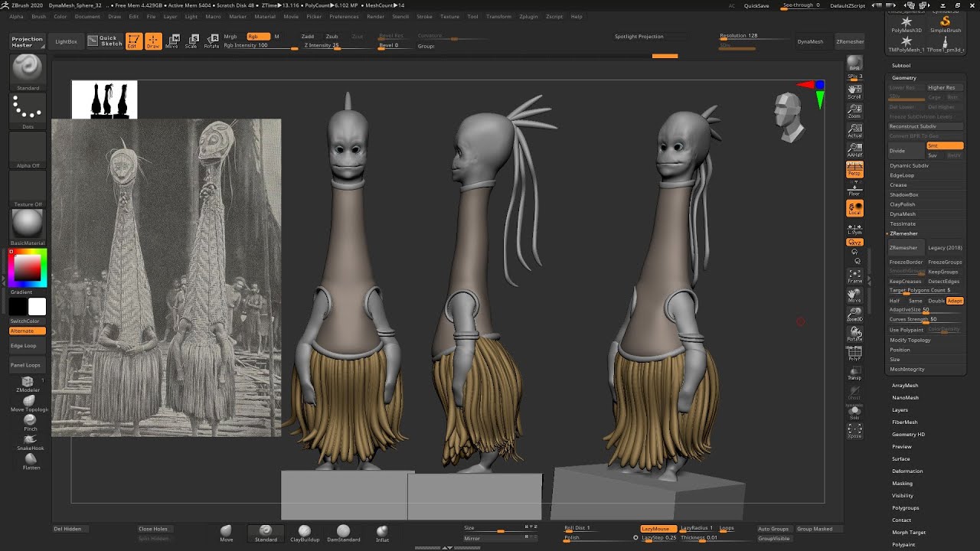Click the AAHalf icon
Viewport: 980px width, 551px height.
pos(854,150)
